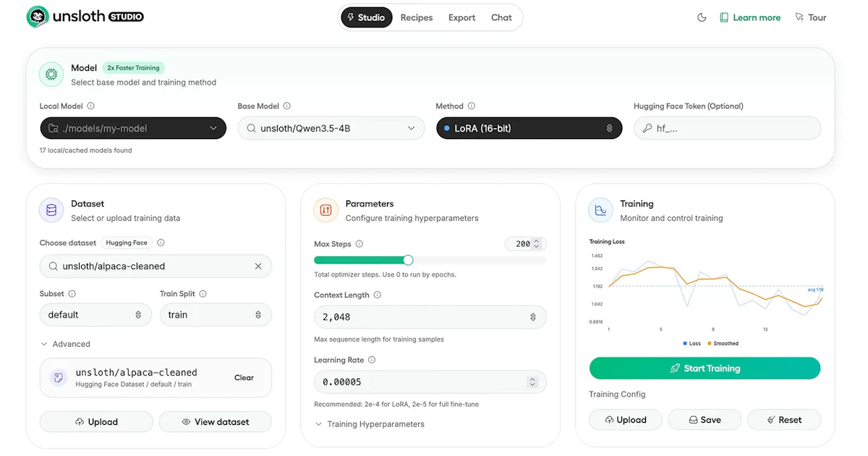Focus the Hugging Face Token field
This screenshot has width=868, height=456.
pyautogui.click(x=727, y=128)
